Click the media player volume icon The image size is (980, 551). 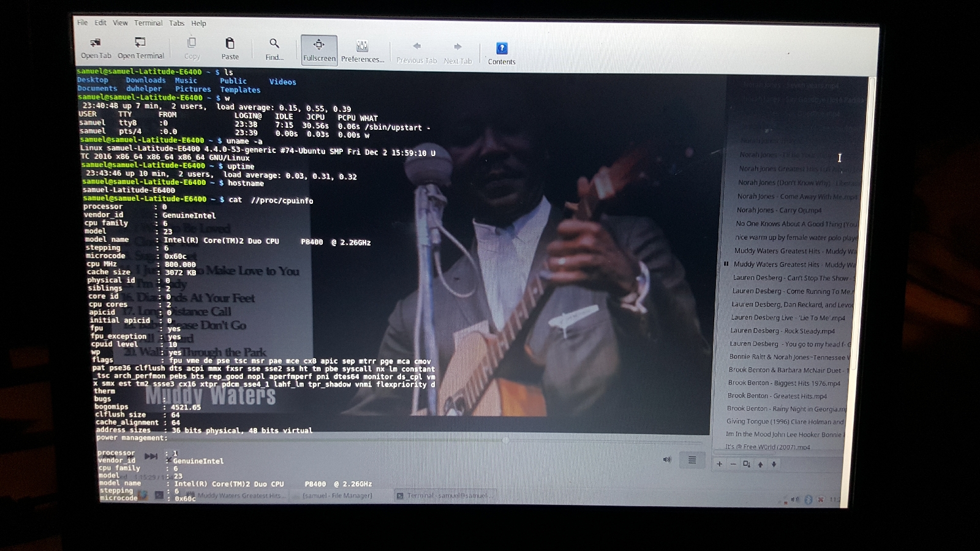point(667,459)
